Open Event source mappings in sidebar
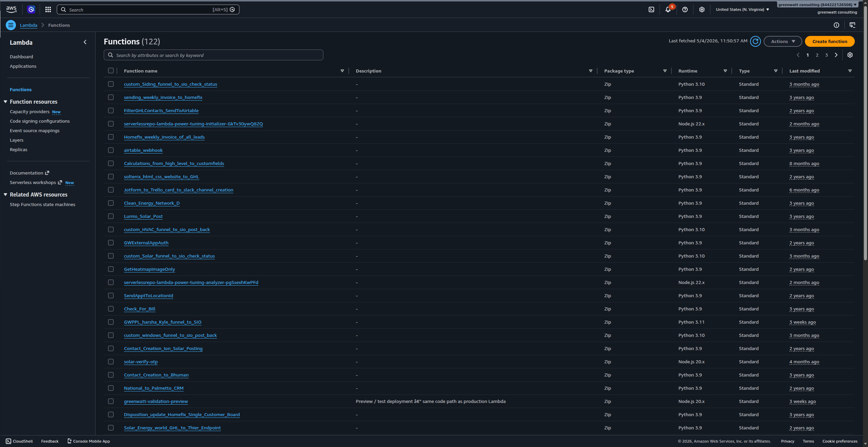 [35, 130]
